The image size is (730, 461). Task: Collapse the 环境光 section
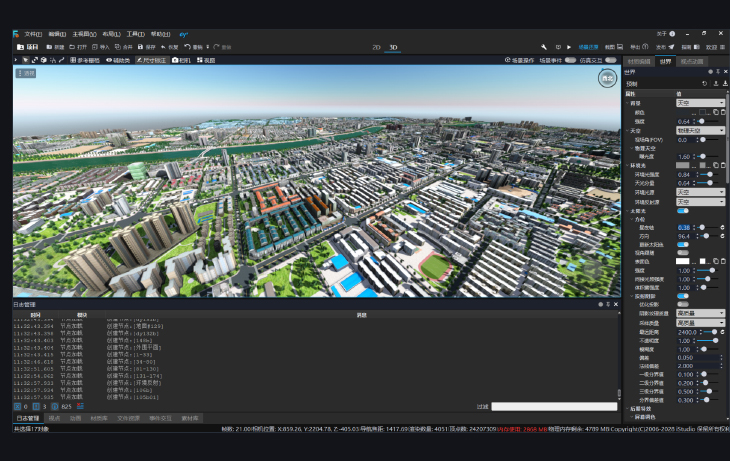tap(626, 165)
